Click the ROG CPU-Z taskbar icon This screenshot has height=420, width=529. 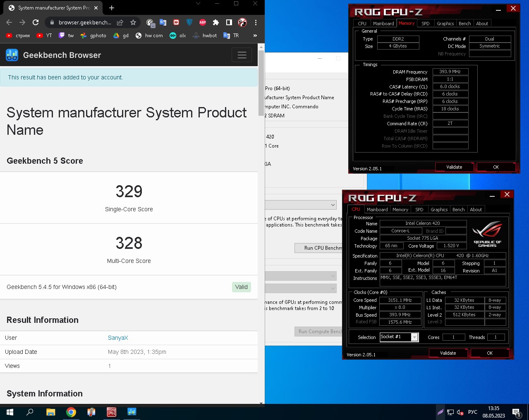[x=112, y=412]
